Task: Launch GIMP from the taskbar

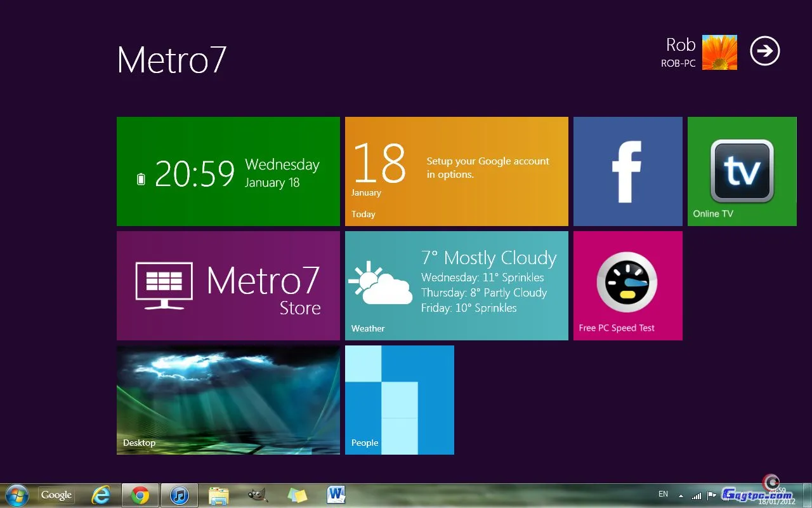Action: tap(258, 495)
